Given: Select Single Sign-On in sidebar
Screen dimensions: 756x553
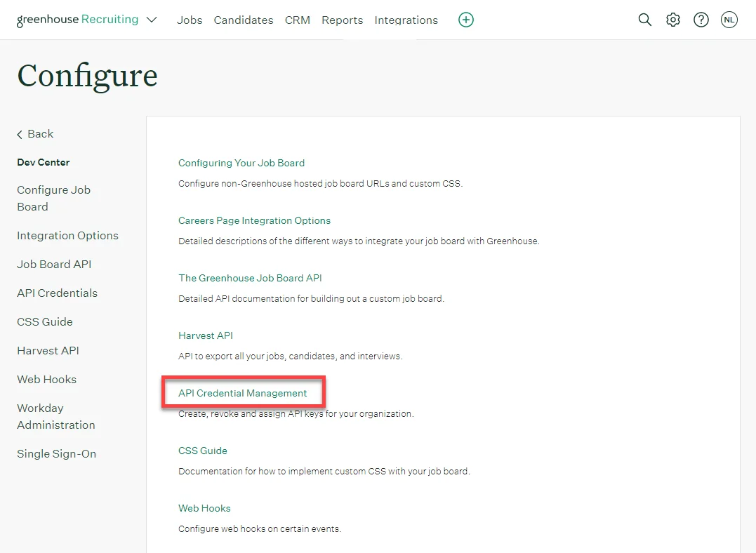Looking at the screenshot, I should 56,454.
